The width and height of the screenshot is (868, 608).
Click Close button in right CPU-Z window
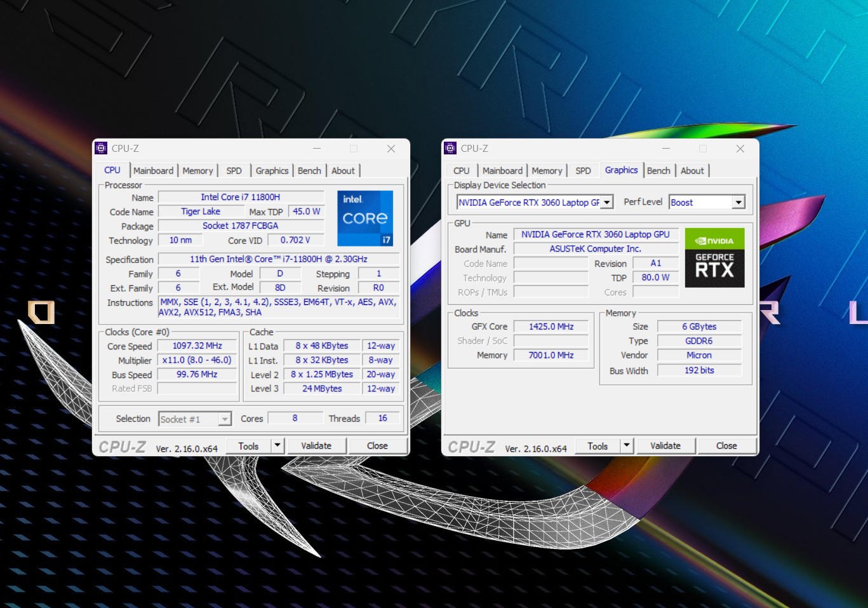click(726, 445)
